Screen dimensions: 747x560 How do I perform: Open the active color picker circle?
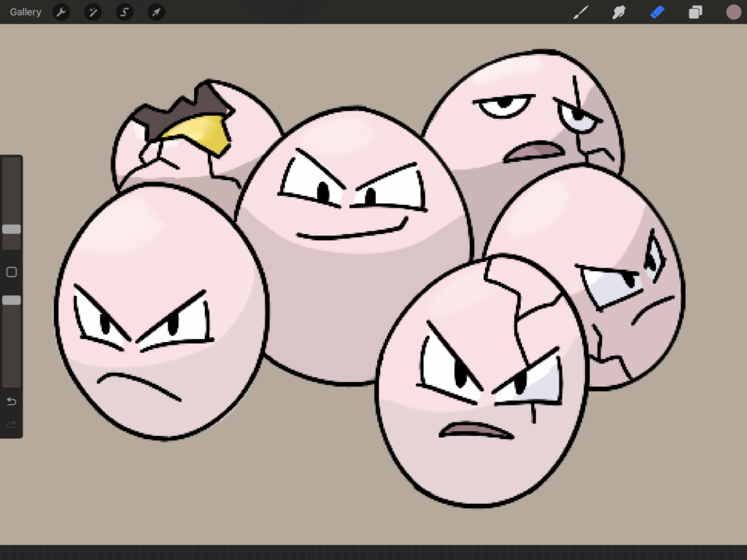tap(734, 12)
